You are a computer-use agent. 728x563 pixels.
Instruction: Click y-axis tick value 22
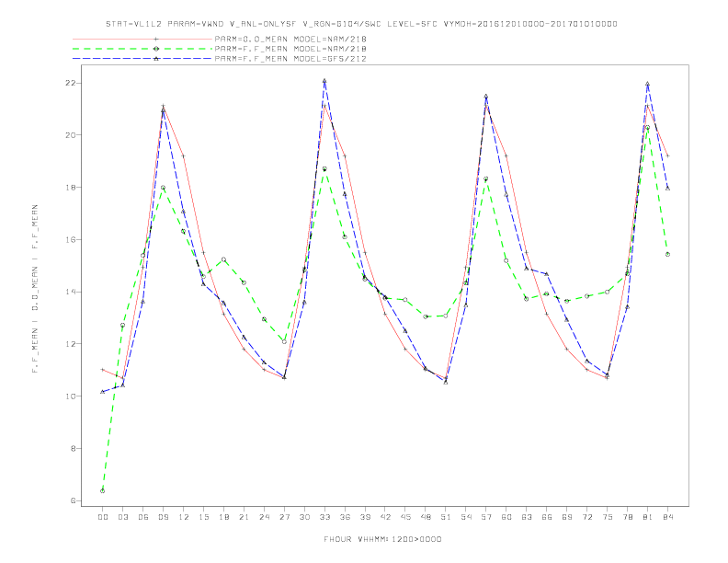coord(71,83)
